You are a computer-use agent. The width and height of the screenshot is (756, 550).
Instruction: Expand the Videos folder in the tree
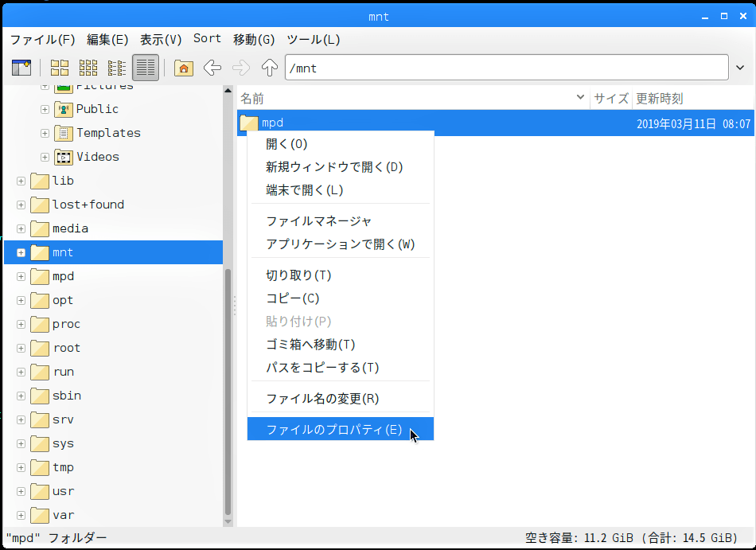click(45, 158)
